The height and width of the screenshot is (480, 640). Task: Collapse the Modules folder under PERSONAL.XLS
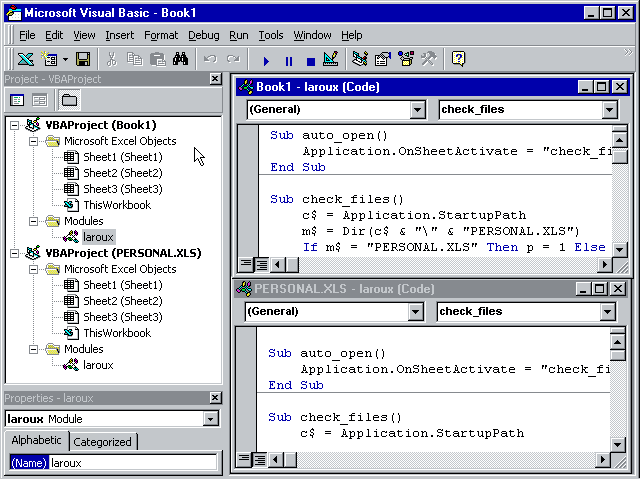[33, 350]
